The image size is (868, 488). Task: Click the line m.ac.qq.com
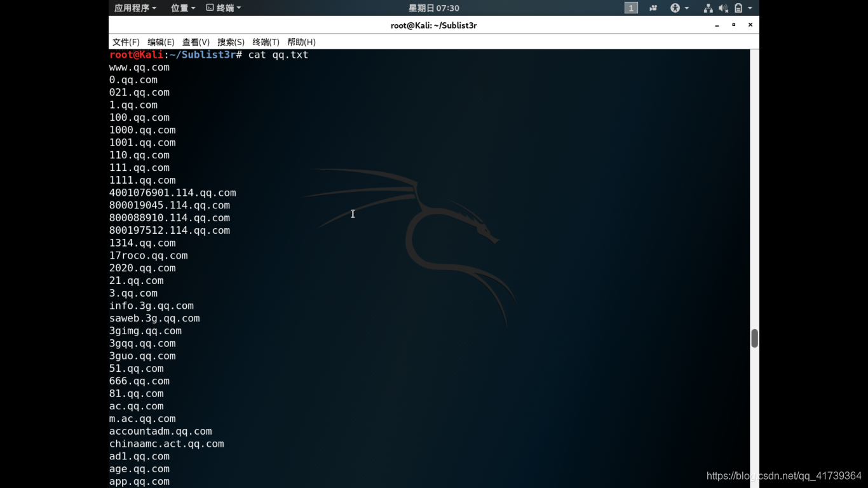(142, 419)
